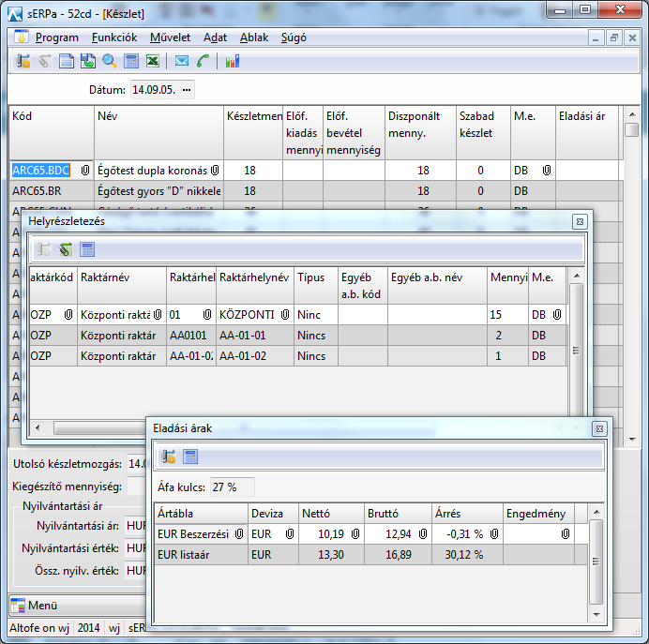Click the calculator icon in main toolbar
This screenshot has height=644, width=649.
coord(131,61)
